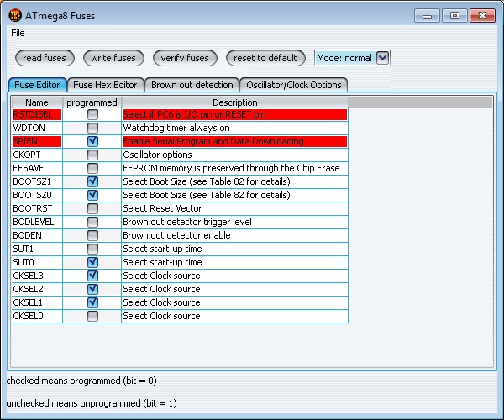Open the File menu
The height and width of the screenshot is (420, 504).
[x=18, y=33]
